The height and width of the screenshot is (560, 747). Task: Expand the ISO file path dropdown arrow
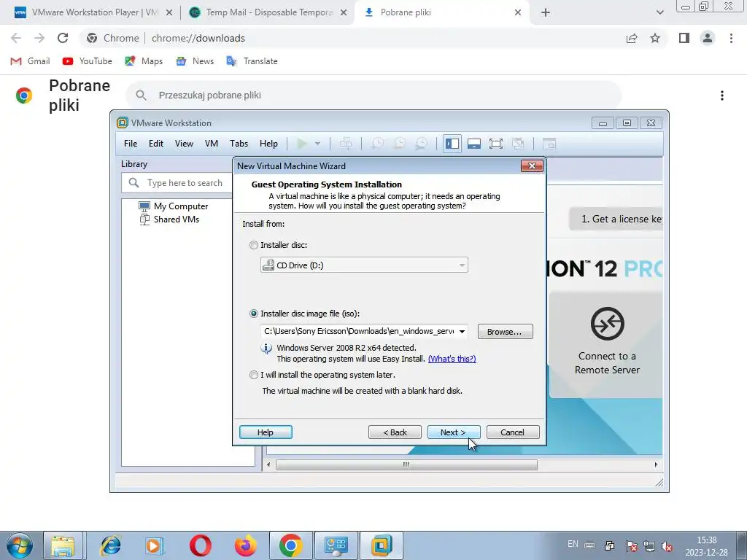click(x=462, y=332)
